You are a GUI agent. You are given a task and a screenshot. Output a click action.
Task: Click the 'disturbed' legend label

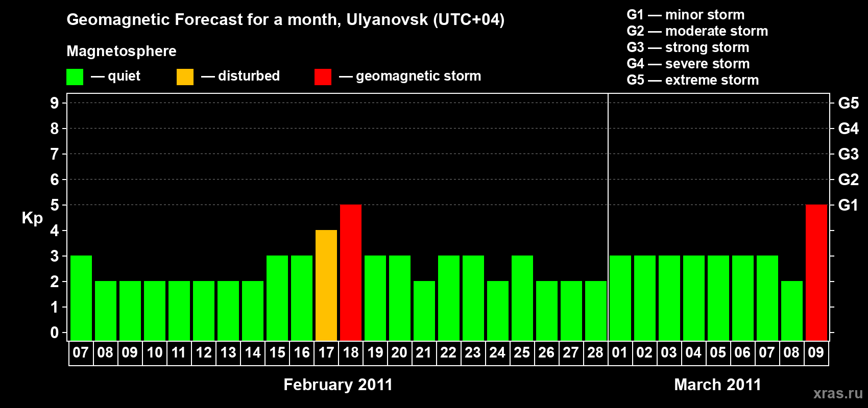[x=249, y=76]
